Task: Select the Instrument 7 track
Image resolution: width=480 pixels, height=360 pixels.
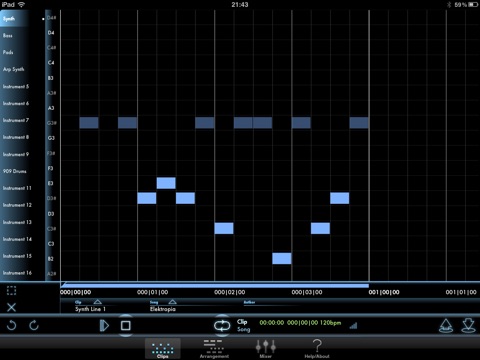Action: (16, 120)
